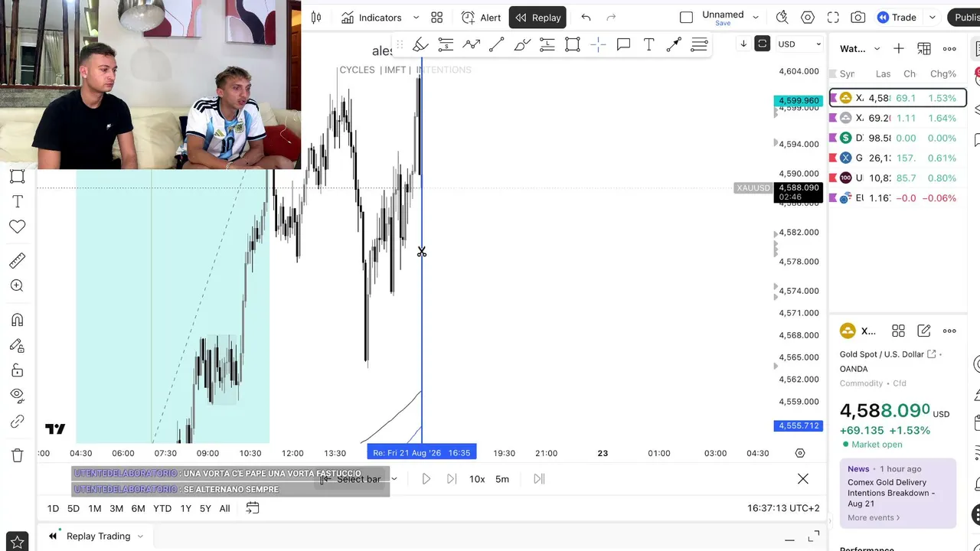Open the heart favorites icon in left sidebar
Screen dimensions: 980x551
coord(17,227)
